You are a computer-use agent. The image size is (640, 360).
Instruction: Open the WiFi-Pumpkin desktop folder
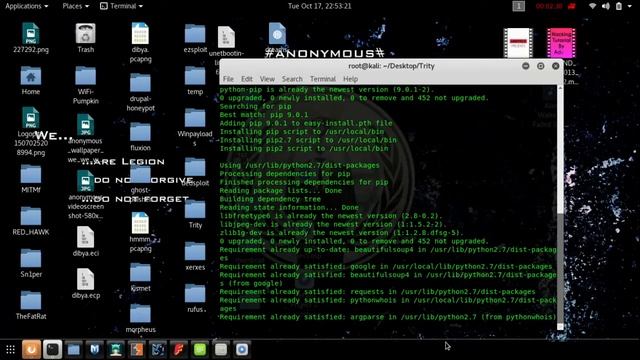(x=85, y=85)
